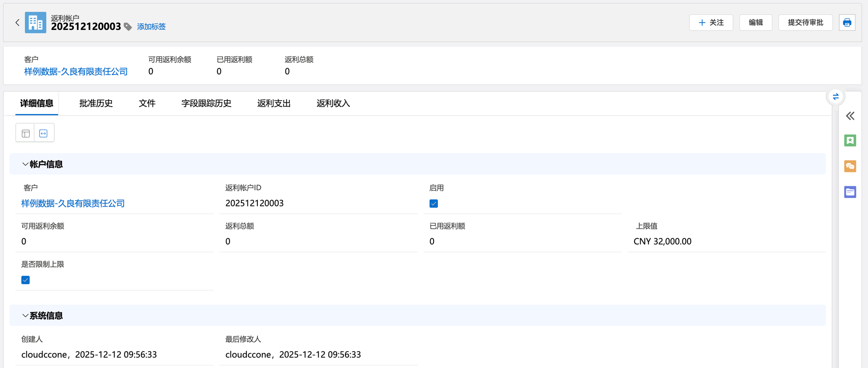
Task: Click the 编辑 button
Action: coord(755,23)
